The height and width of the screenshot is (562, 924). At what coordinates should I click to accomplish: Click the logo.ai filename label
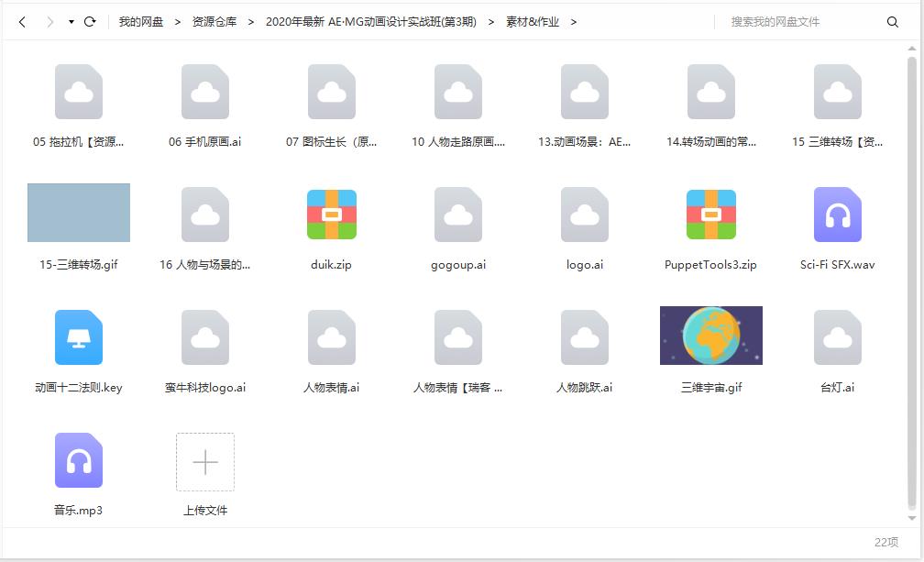(x=585, y=265)
